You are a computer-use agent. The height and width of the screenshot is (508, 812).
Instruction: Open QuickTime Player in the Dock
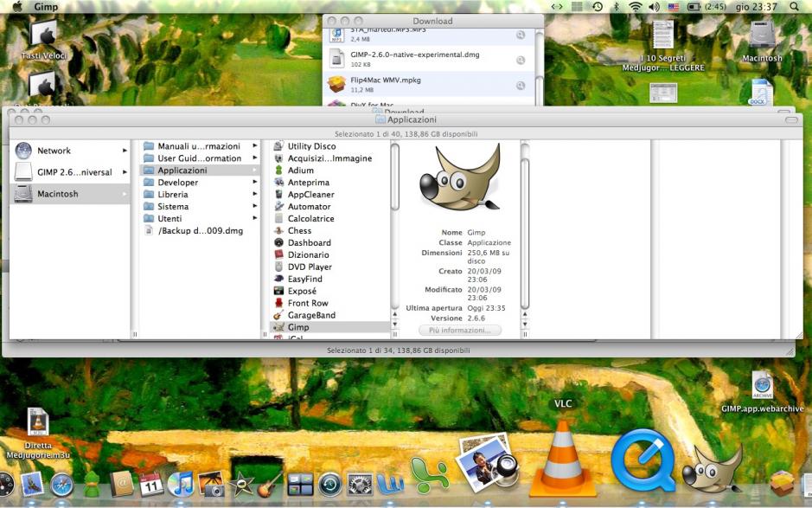[643, 460]
